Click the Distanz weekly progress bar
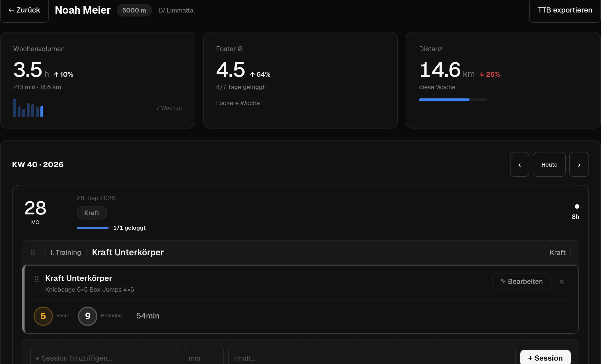 pos(453,100)
